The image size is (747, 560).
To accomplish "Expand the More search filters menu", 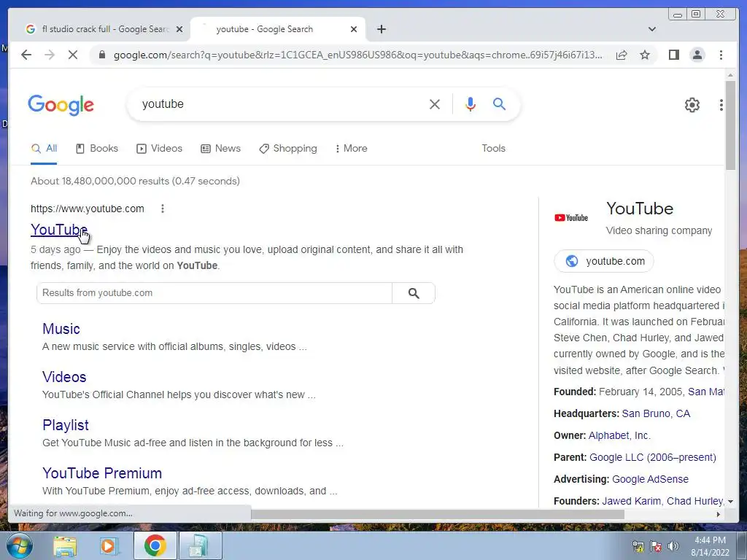I will click(x=351, y=149).
